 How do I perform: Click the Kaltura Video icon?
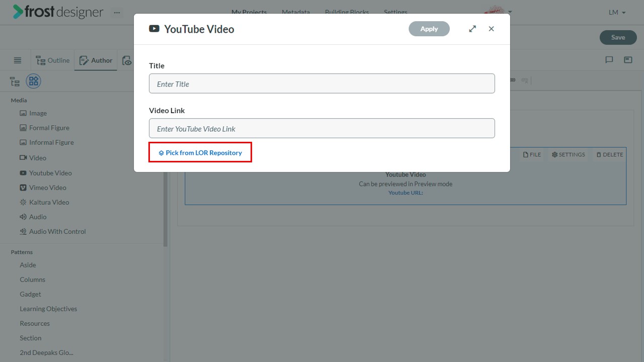click(23, 202)
